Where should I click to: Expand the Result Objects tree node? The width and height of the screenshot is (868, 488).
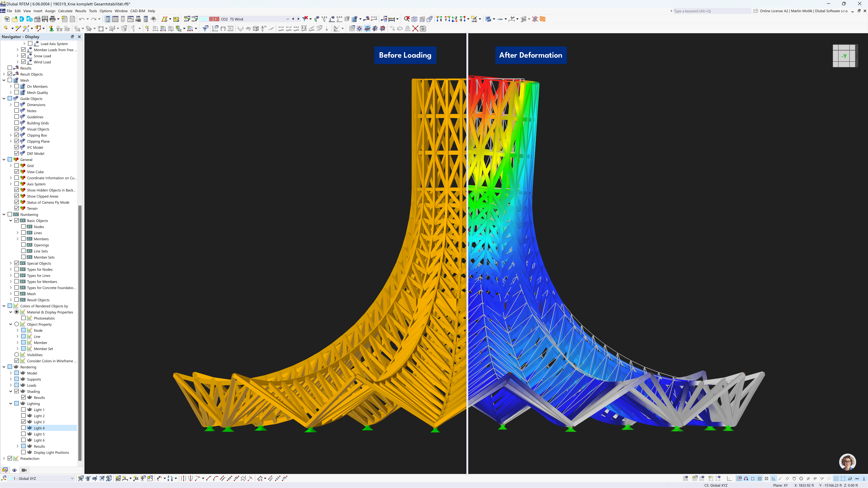(5, 74)
